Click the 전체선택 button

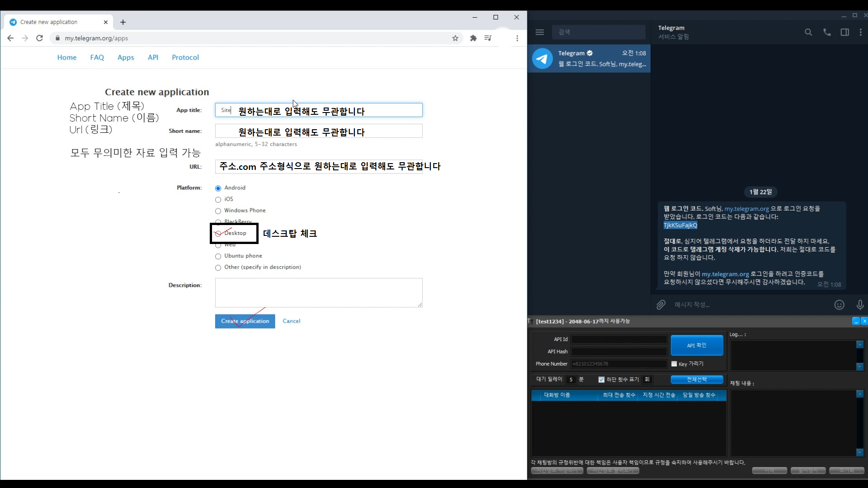tap(697, 380)
